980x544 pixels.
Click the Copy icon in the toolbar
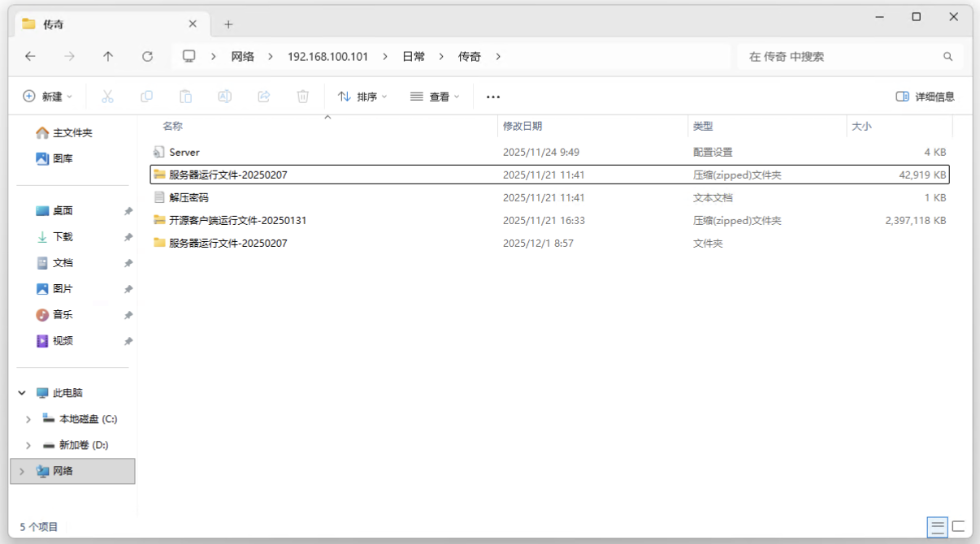click(146, 97)
